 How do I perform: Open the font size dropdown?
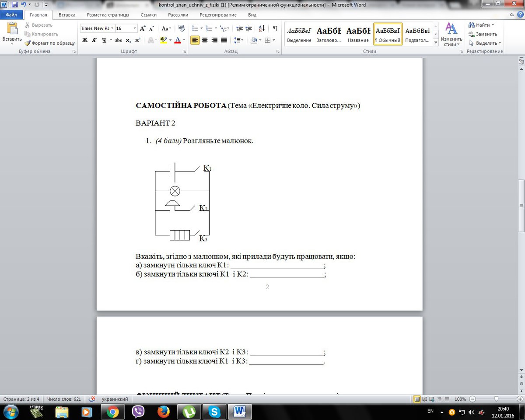point(135,28)
